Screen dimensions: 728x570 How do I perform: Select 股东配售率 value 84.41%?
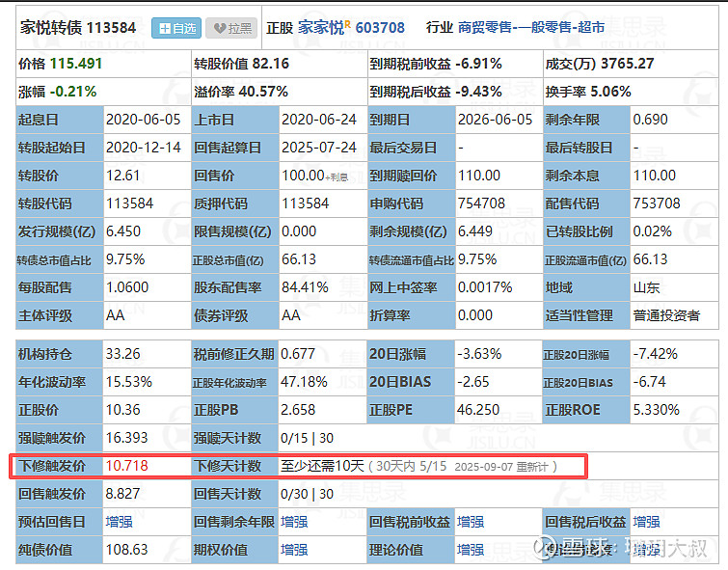(x=305, y=287)
